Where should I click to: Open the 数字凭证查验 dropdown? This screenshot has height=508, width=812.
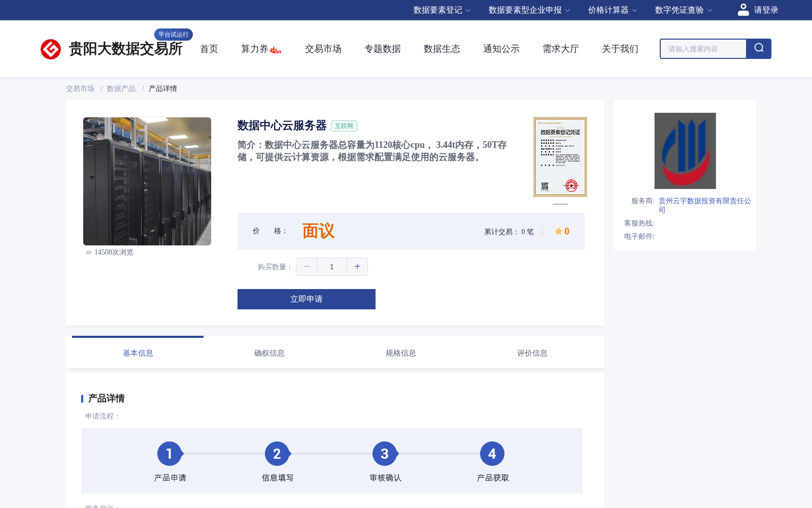[684, 10]
